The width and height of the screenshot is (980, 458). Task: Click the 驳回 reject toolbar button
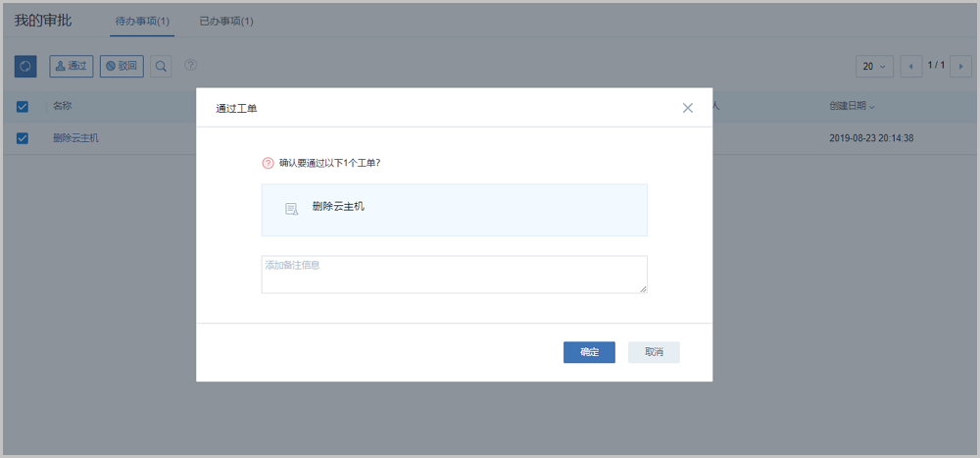pyautogui.click(x=122, y=66)
